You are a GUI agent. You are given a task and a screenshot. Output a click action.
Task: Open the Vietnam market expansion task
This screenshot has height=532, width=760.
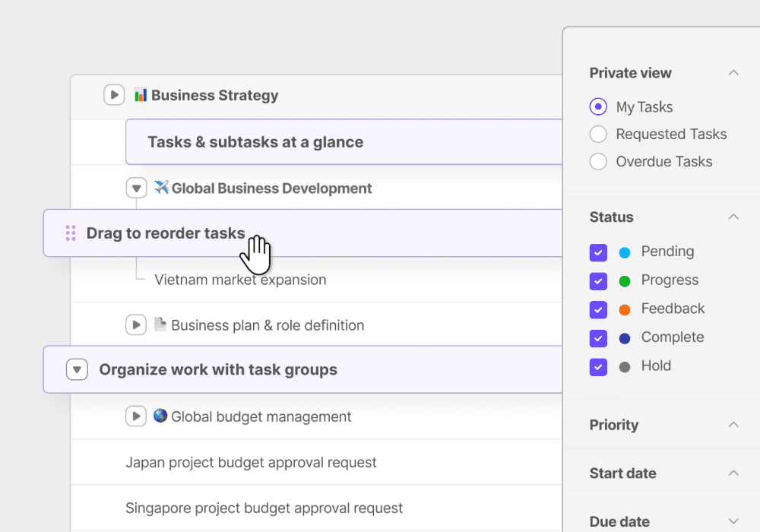point(240,280)
